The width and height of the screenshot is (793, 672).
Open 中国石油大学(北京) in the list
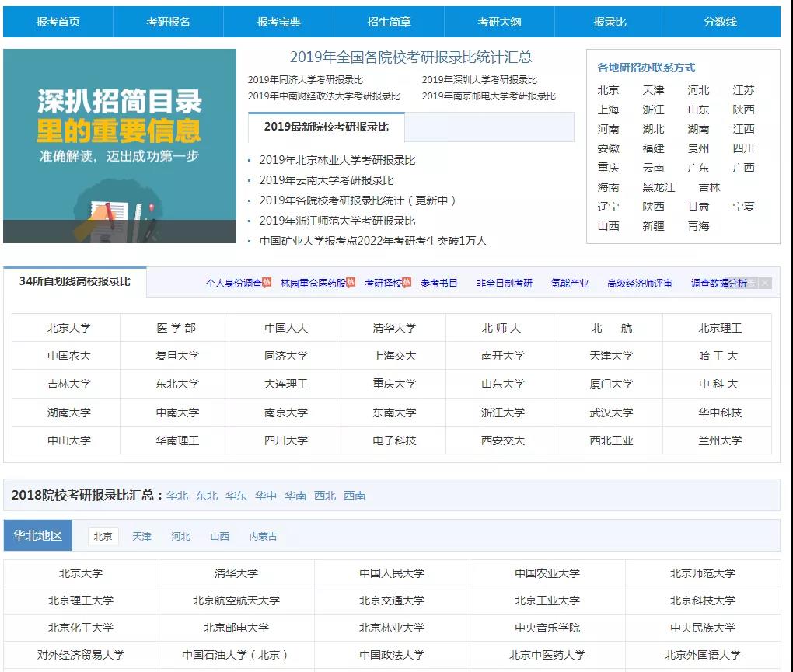pos(236,656)
